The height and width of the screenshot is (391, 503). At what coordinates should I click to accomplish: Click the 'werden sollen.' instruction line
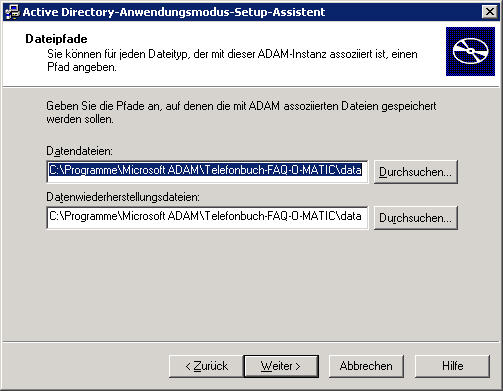(x=80, y=119)
